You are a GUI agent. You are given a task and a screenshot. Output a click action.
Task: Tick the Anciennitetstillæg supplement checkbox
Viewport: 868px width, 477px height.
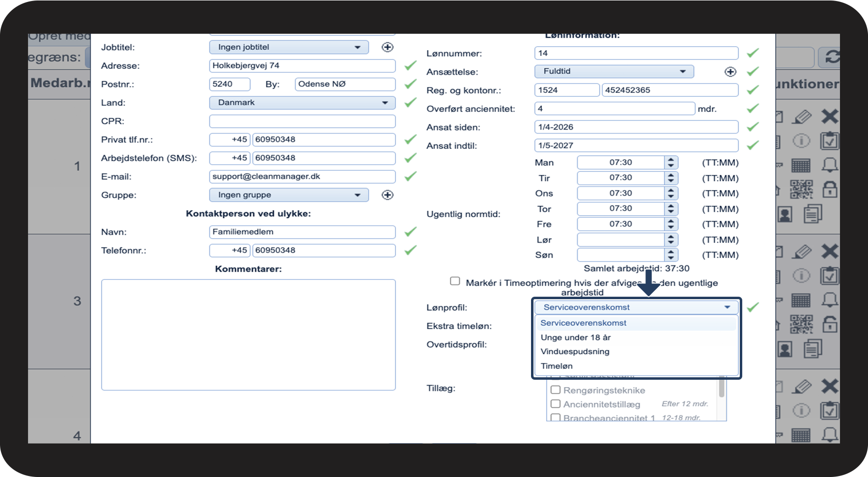point(556,404)
